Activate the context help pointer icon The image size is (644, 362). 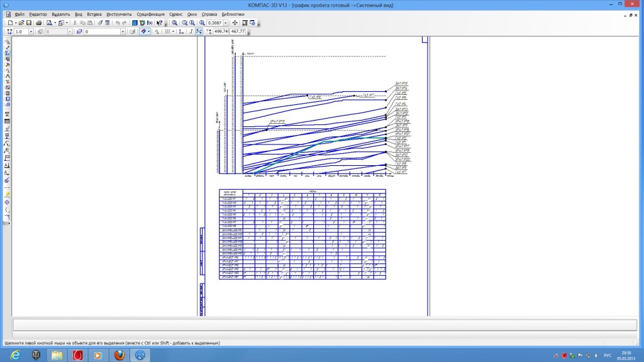pyautogui.click(x=159, y=23)
